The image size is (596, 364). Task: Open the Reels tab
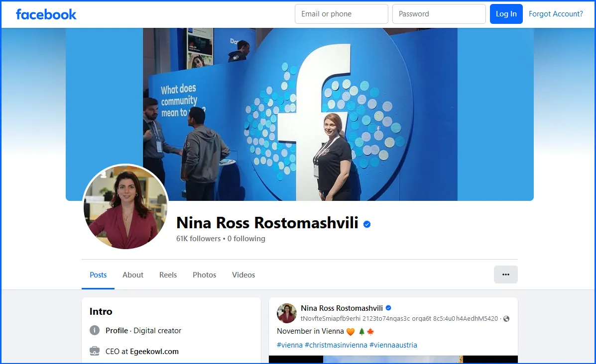(168, 274)
